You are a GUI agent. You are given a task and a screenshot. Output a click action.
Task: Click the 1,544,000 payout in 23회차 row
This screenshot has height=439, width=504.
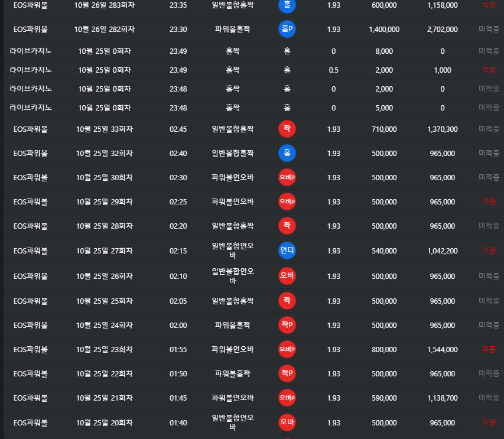[442, 349]
